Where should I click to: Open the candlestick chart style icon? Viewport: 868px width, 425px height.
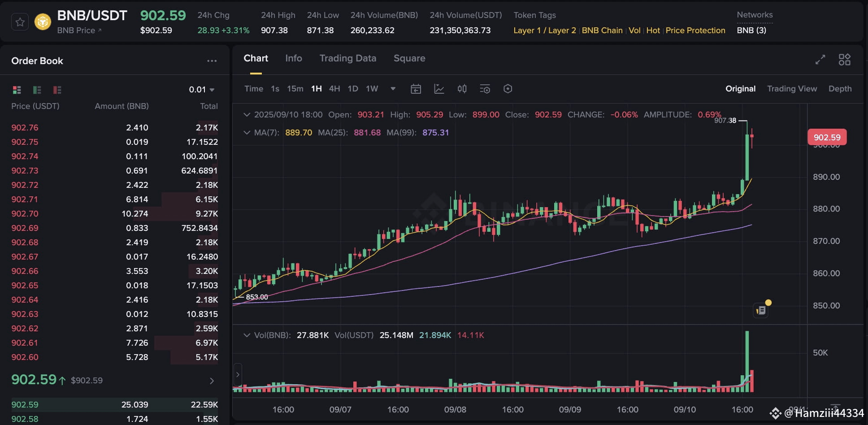(462, 89)
